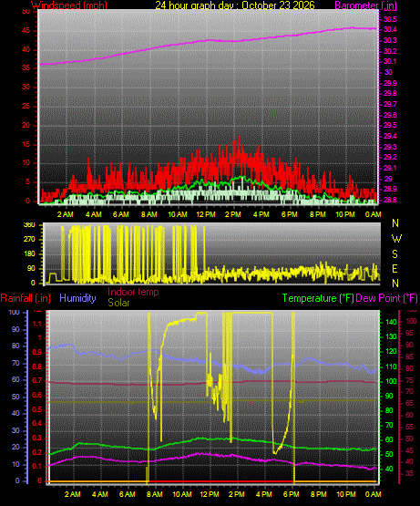Click the "45" value on the dew point axis
This screenshot has height=506, width=420.
[x=409, y=450]
